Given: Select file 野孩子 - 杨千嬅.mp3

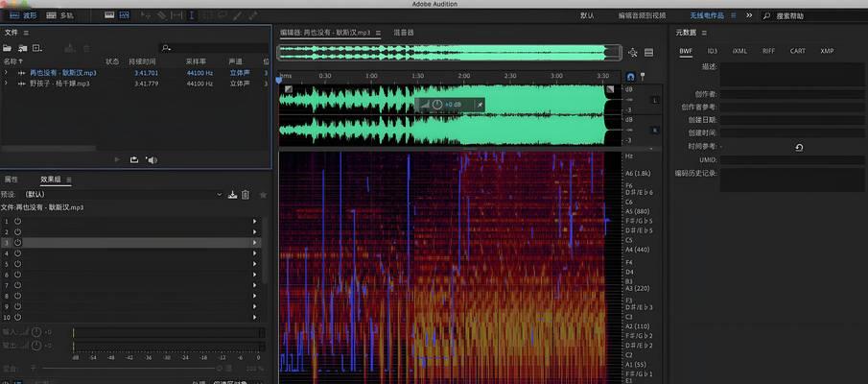Looking at the screenshot, I should click(x=59, y=84).
